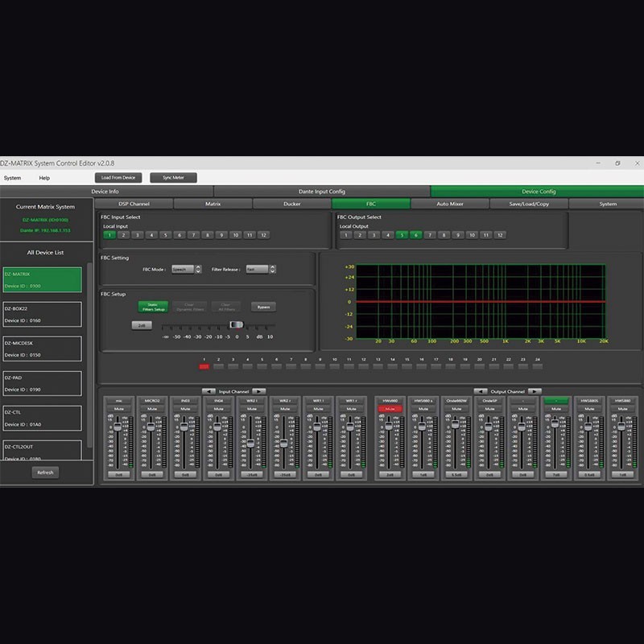Select the FBC sub-tab
644x644 pixels.
click(x=371, y=204)
